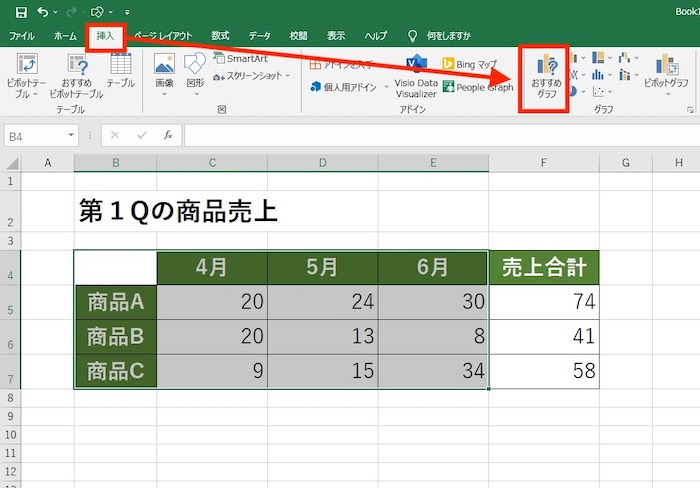Click the ピボットグラフ icon
The height and width of the screenshot is (488, 700).
pyautogui.click(x=667, y=65)
